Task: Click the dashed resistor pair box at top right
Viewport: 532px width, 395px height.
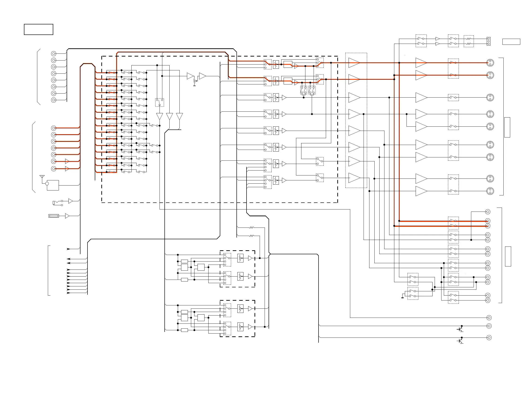Action: click(x=469, y=41)
